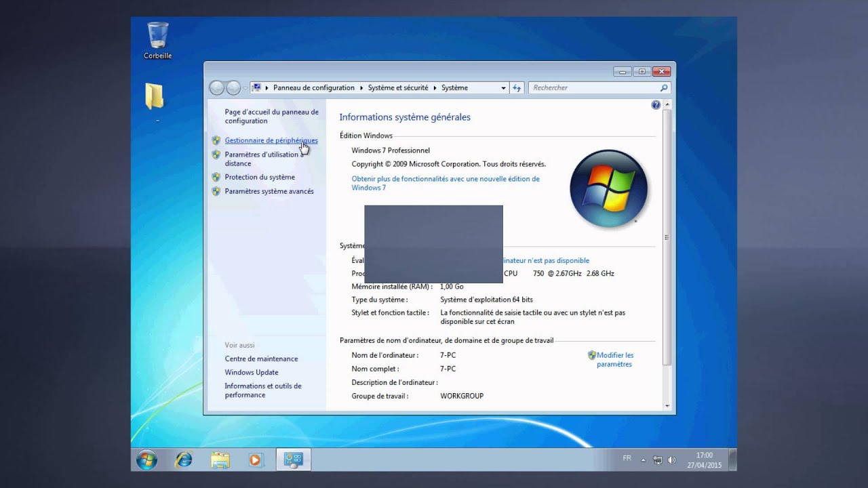
Task: Select Système et sécurité breadcrumb
Action: point(398,87)
